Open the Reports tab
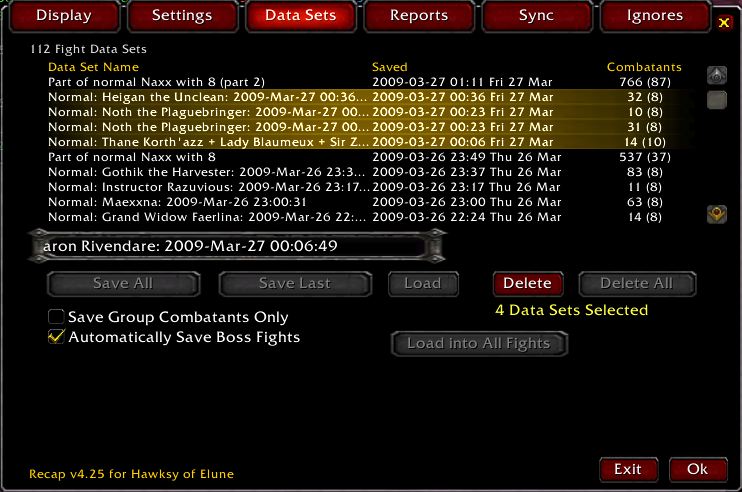Image resolution: width=742 pixels, height=492 pixels. 419,16
